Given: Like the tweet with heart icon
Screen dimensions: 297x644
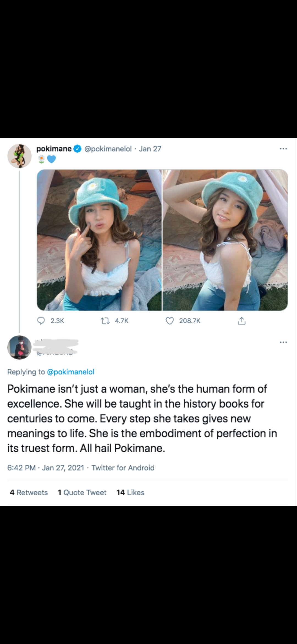Looking at the screenshot, I should (170, 321).
